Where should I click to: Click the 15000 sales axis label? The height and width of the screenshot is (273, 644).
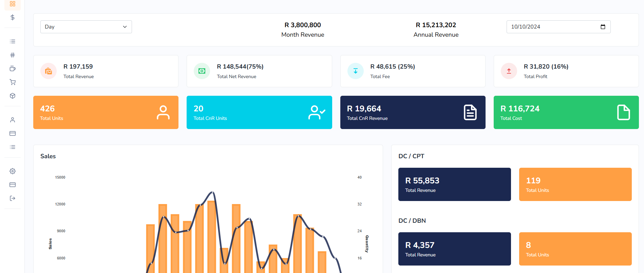(x=60, y=177)
